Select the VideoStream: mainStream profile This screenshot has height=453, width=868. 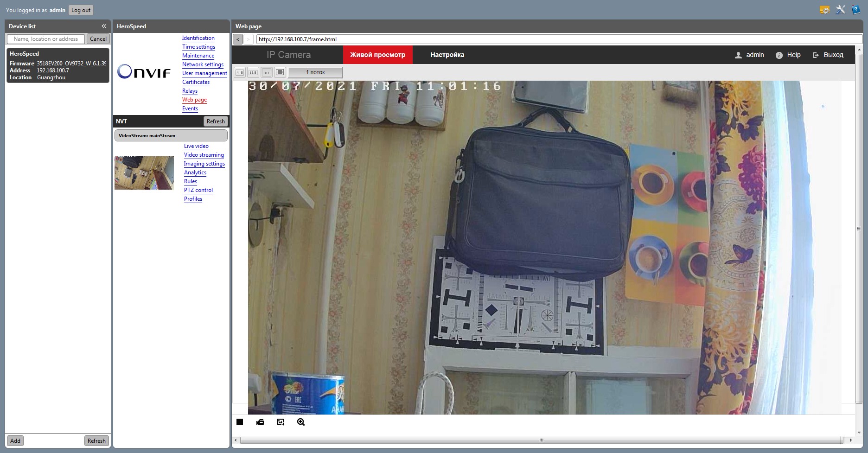[x=171, y=135]
